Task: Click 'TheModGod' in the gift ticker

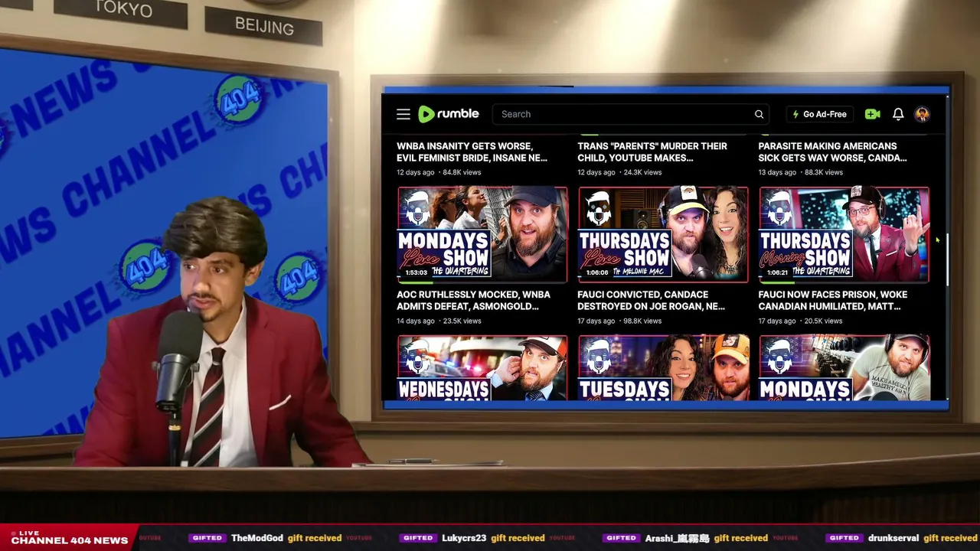Action: coord(257,538)
